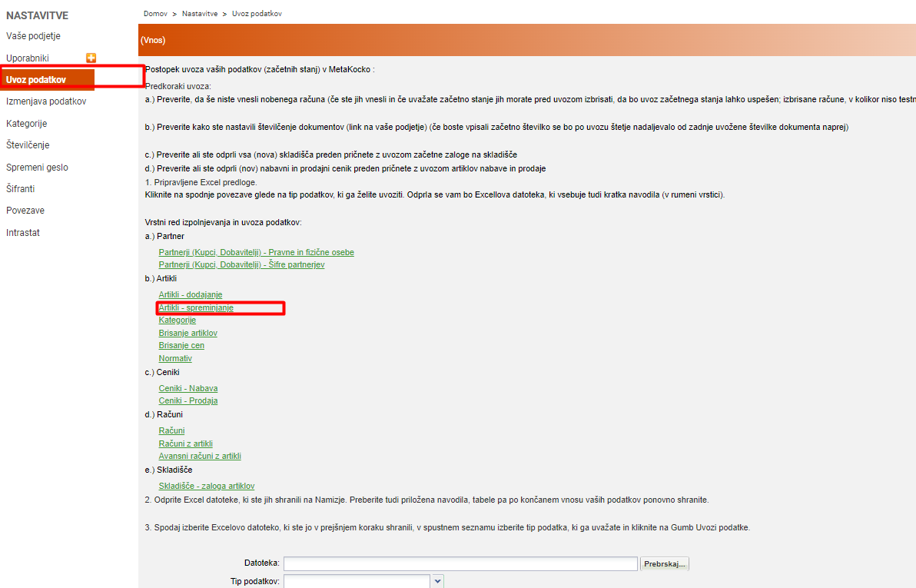Open Skladišče - zaloga artiklov template
This screenshot has height=588, width=916.
[x=206, y=487]
